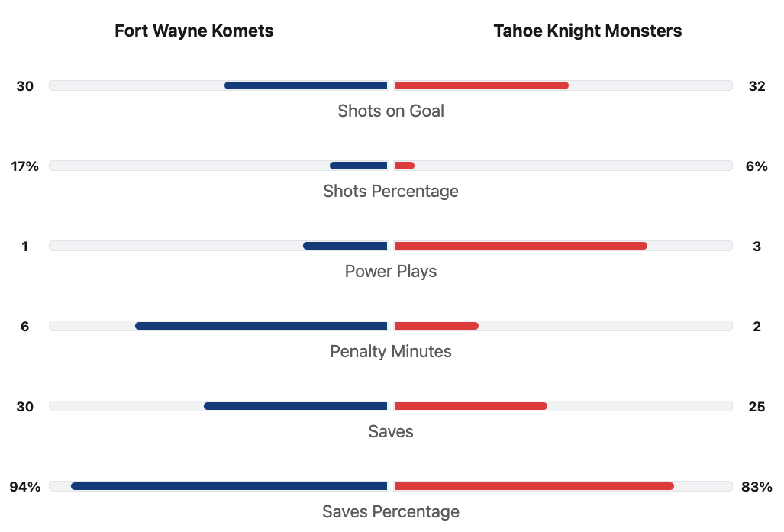The width and height of the screenshot is (784, 532).
Task: Click the Monsters 83% saves value
Action: tap(757, 486)
